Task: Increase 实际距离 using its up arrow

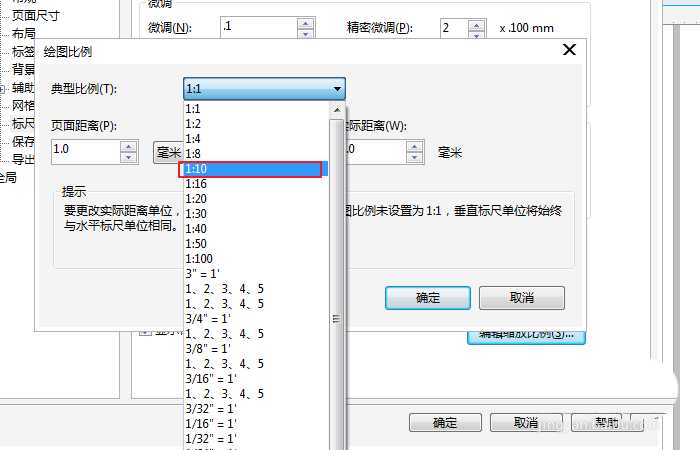Action: 415,145
